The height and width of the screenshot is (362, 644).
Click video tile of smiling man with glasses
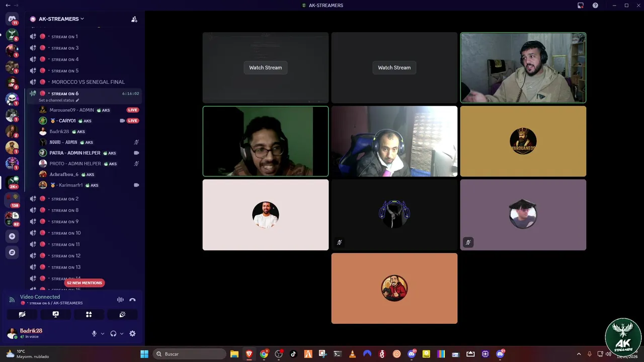[266, 141]
